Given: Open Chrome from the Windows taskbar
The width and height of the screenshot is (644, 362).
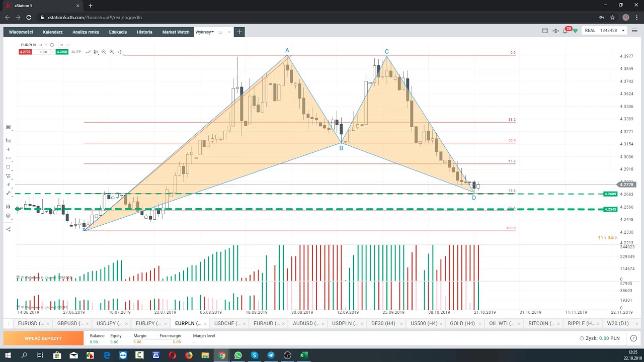Looking at the screenshot, I should coord(221,355).
